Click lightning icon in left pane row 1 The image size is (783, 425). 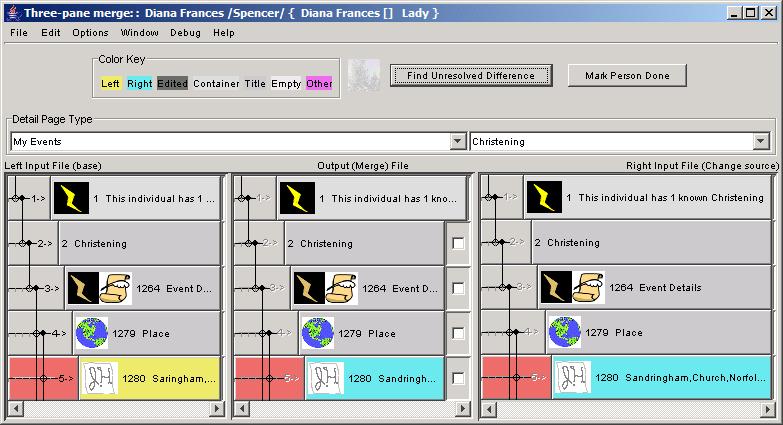tap(71, 198)
